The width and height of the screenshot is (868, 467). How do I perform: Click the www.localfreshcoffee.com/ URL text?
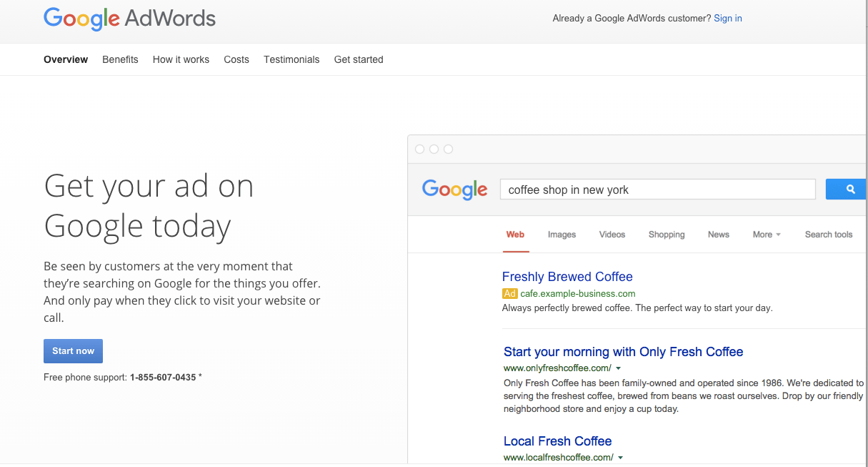559,458
